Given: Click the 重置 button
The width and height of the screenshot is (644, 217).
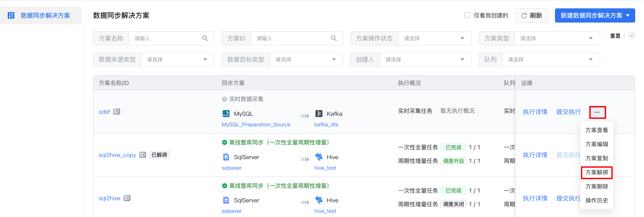Looking at the screenshot, I should pyautogui.click(x=615, y=36).
